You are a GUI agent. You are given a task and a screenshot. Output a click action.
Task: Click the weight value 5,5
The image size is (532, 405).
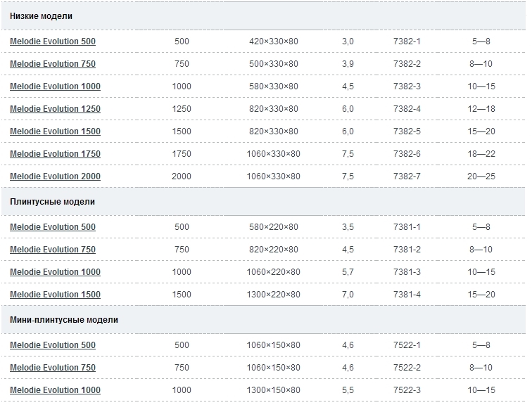(x=348, y=390)
